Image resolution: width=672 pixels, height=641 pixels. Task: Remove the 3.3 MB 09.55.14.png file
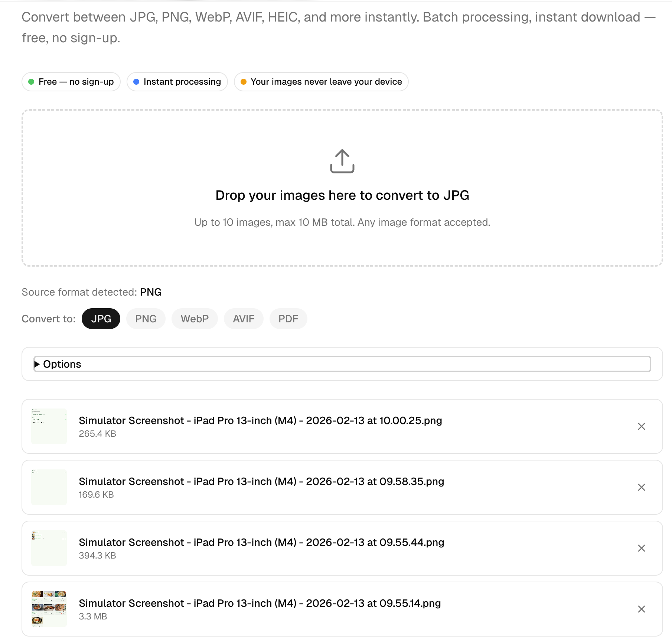click(x=641, y=609)
